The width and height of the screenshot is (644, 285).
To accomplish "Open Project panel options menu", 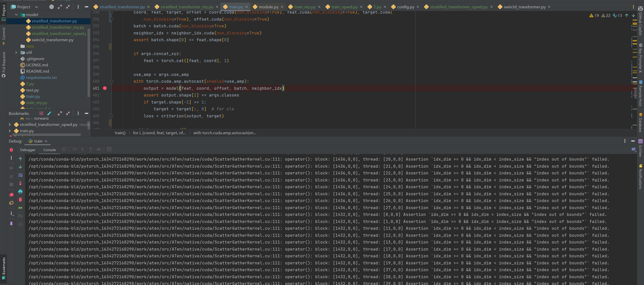I will (x=78, y=7).
